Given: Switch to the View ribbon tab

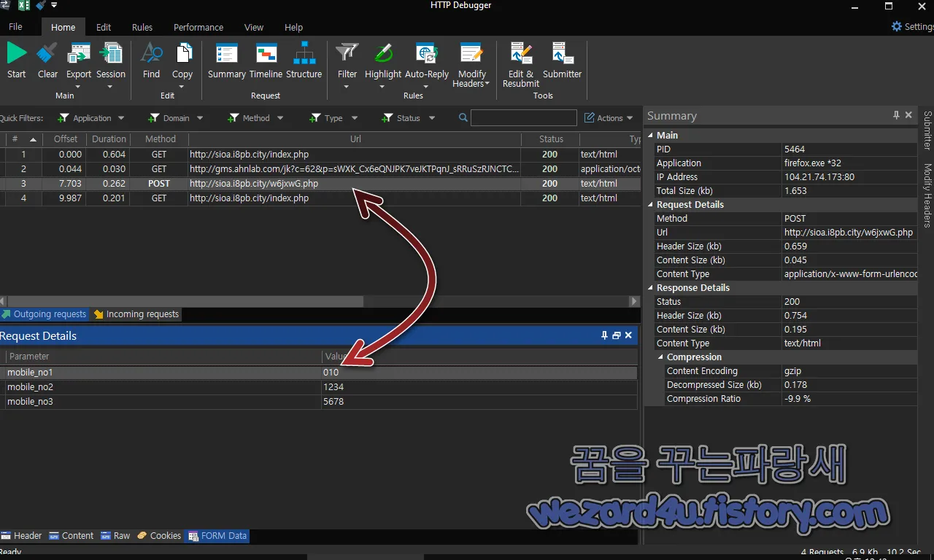Looking at the screenshot, I should [254, 27].
